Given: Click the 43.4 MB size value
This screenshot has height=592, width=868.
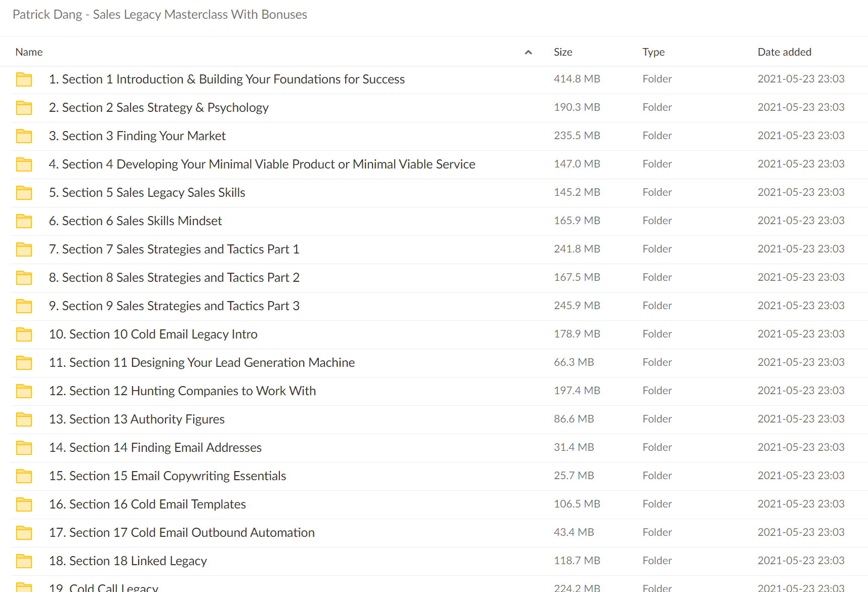Looking at the screenshot, I should 574,532.
